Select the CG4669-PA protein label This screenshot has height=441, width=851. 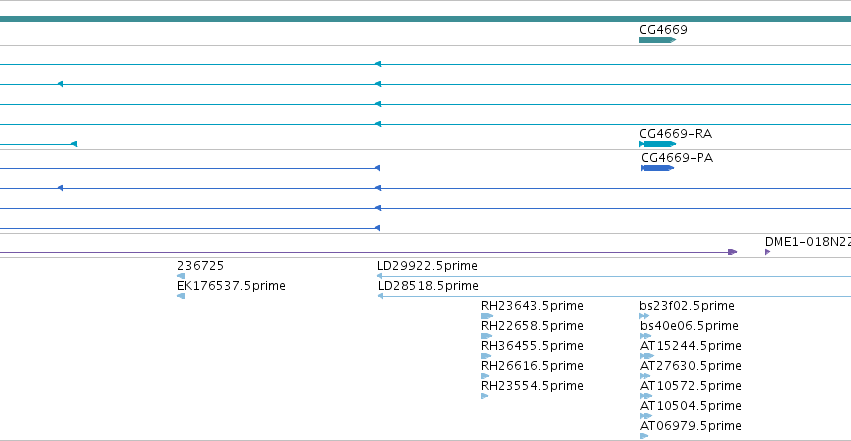point(677,157)
